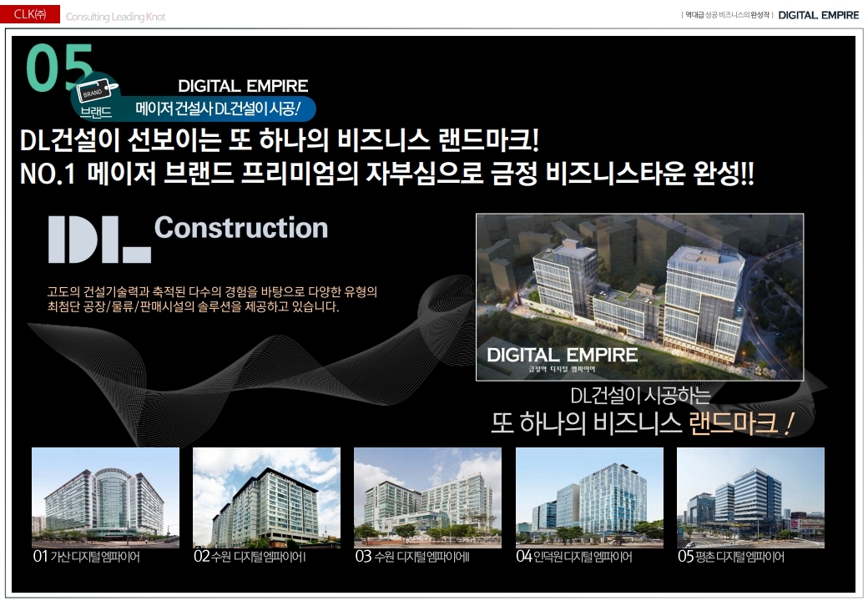868x601 pixels.
Task: Click caption '05 평촌 디지털엠파이어'
Action: [x=731, y=556]
